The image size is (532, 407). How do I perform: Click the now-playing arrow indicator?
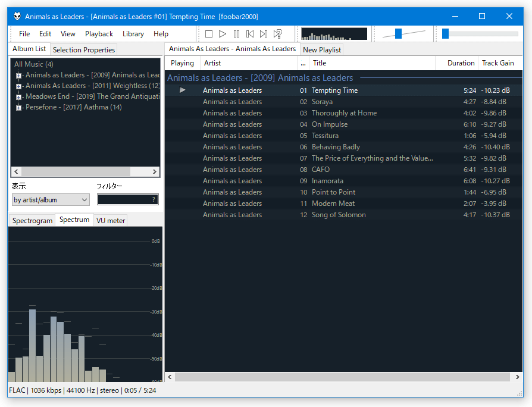tap(183, 90)
